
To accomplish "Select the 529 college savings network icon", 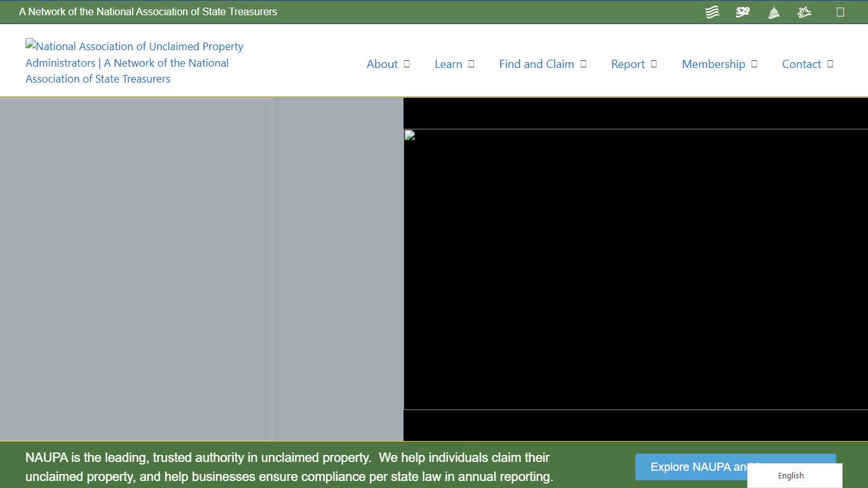I will pyautogui.click(x=742, y=11).
